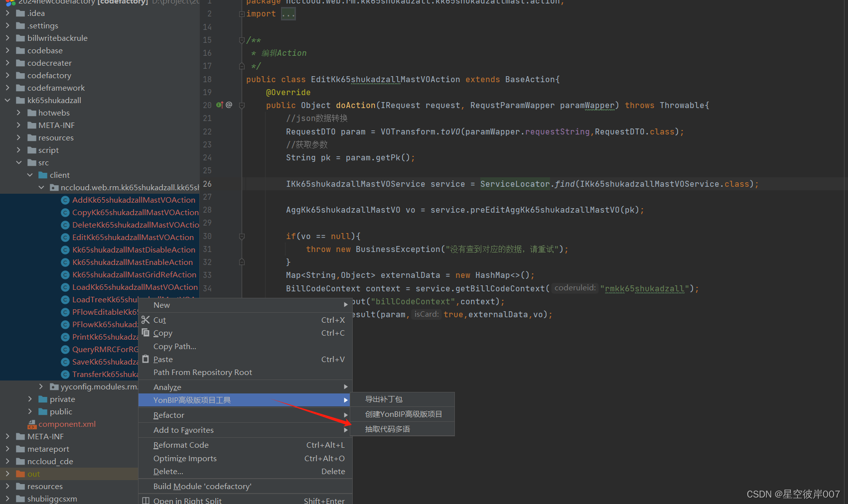The width and height of the screenshot is (848, 504).
Task: Select the metareport folder
Action: click(x=48, y=449)
